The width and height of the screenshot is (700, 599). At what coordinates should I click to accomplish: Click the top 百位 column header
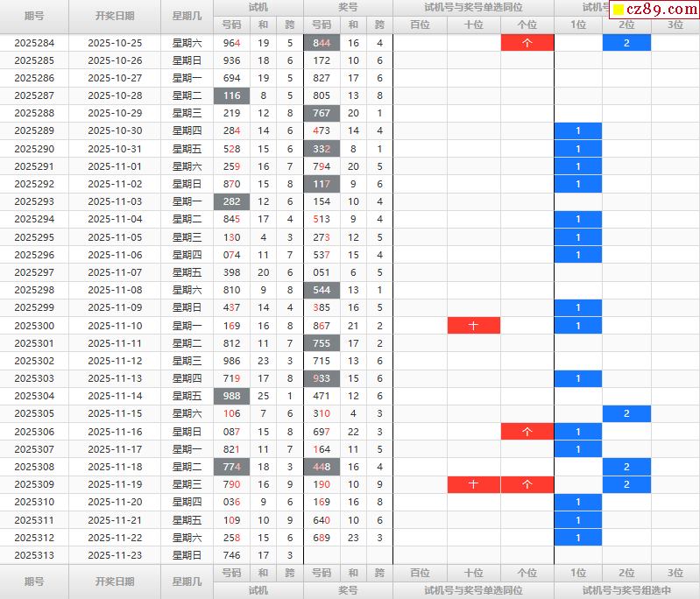click(420, 25)
